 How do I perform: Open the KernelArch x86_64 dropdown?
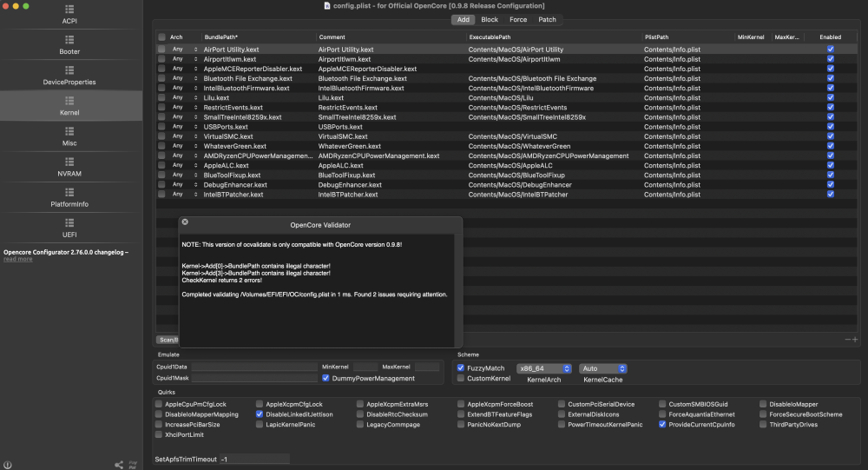[x=544, y=368]
